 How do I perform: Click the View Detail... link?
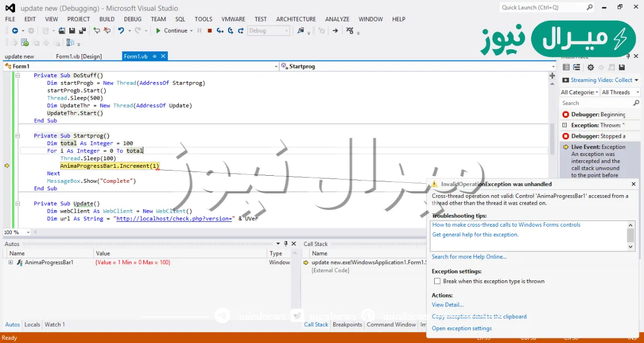pos(447,305)
